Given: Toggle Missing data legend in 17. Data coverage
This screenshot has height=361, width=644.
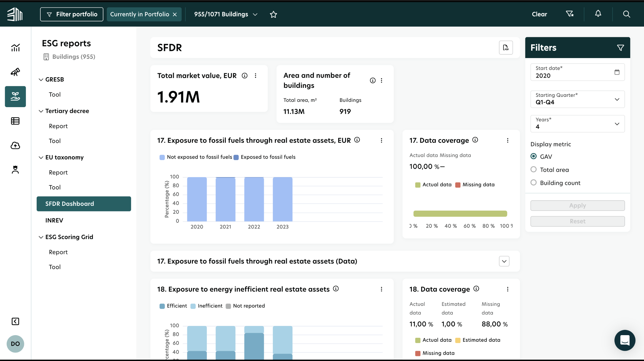Looking at the screenshot, I should coord(475,185).
